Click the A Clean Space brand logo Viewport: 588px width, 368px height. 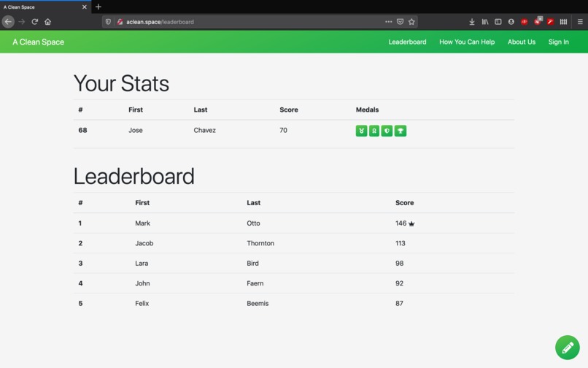pos(38,42)
